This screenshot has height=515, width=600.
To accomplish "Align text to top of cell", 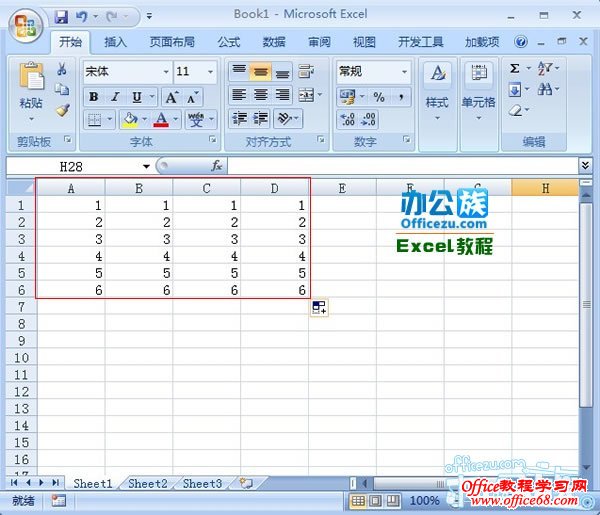I will point(239,71).
